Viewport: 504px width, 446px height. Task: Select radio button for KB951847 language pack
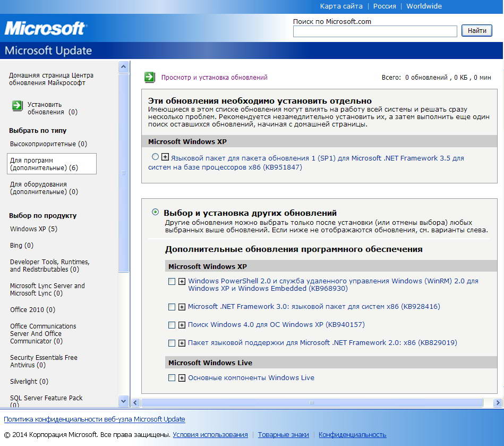click(x=155, y=157)
